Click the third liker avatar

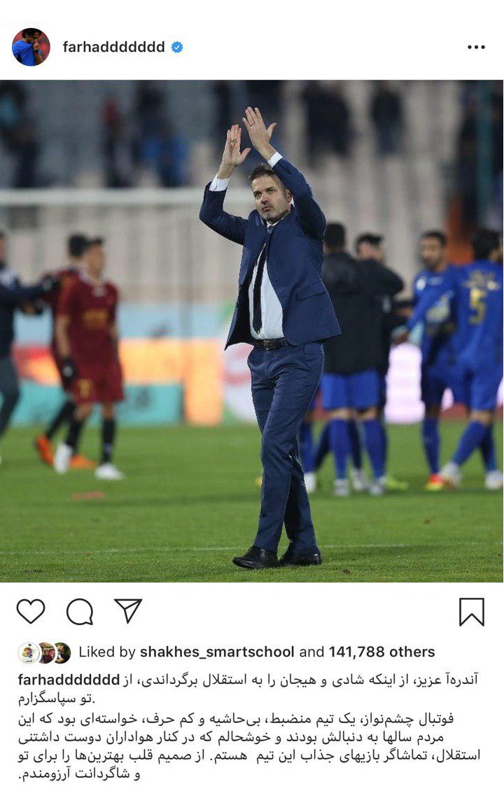pyautogui.click(x=63, y=652)
